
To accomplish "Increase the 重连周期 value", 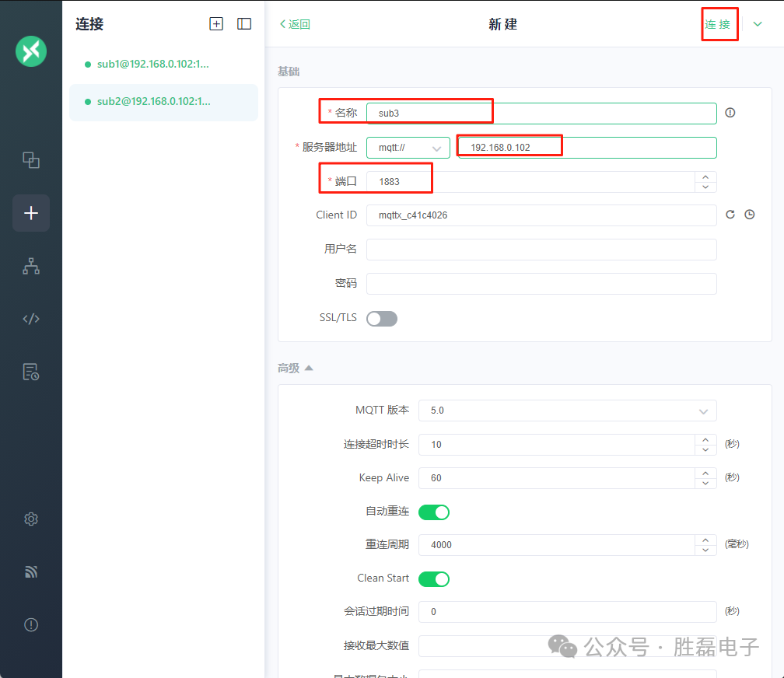I will 705,540.
